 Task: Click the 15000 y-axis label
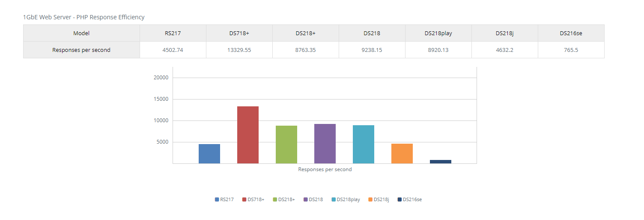coord(161,99)
